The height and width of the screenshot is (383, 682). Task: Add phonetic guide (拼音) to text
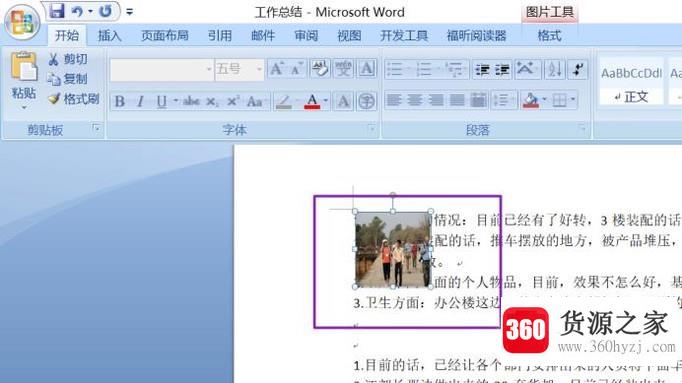click(344, 69)
